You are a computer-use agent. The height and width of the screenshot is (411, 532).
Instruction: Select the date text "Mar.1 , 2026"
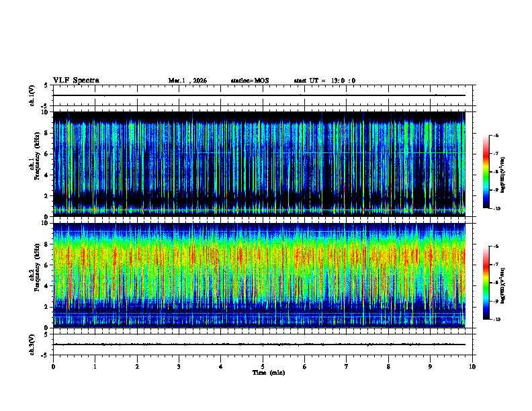pyautogui.click(x=187, y=81)
